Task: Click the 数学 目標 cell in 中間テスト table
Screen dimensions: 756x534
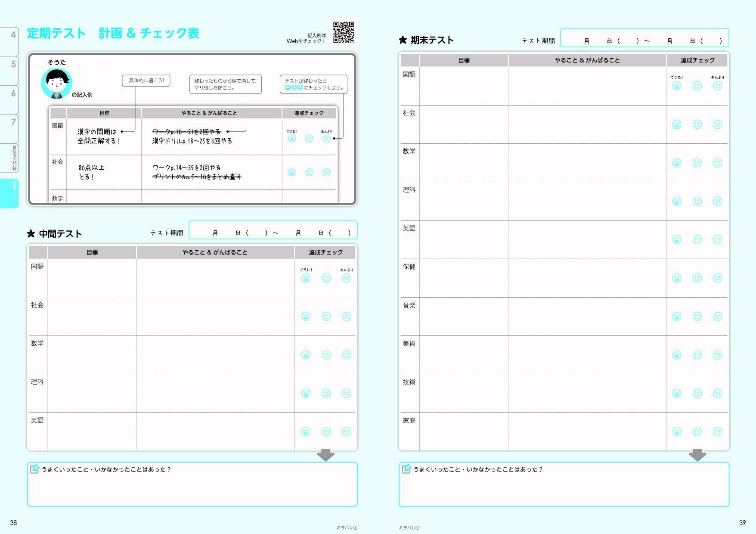Action: [x=92, y=355]
